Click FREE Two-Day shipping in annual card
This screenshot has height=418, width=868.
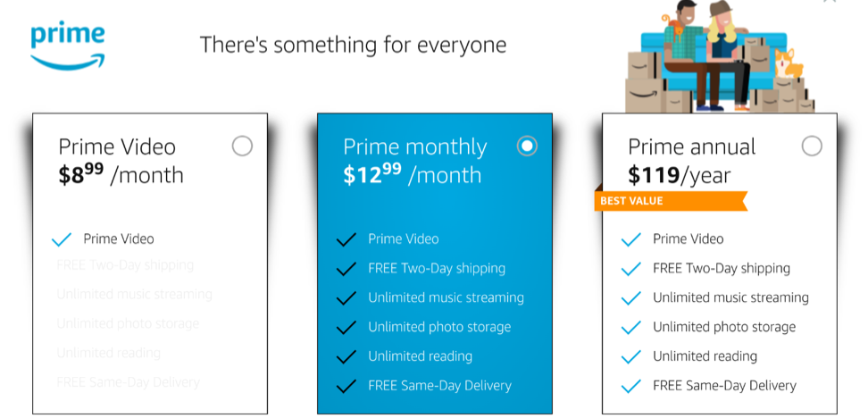coord(722,269)
